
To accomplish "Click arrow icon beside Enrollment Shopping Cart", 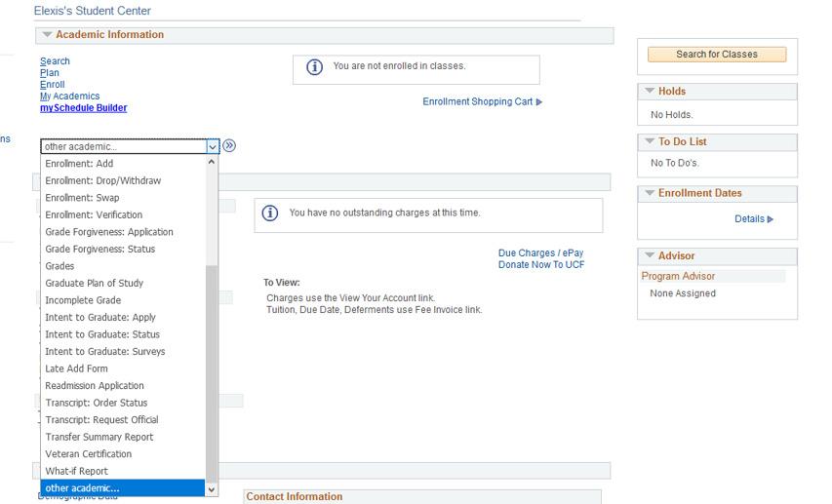I will pos(539,101).
